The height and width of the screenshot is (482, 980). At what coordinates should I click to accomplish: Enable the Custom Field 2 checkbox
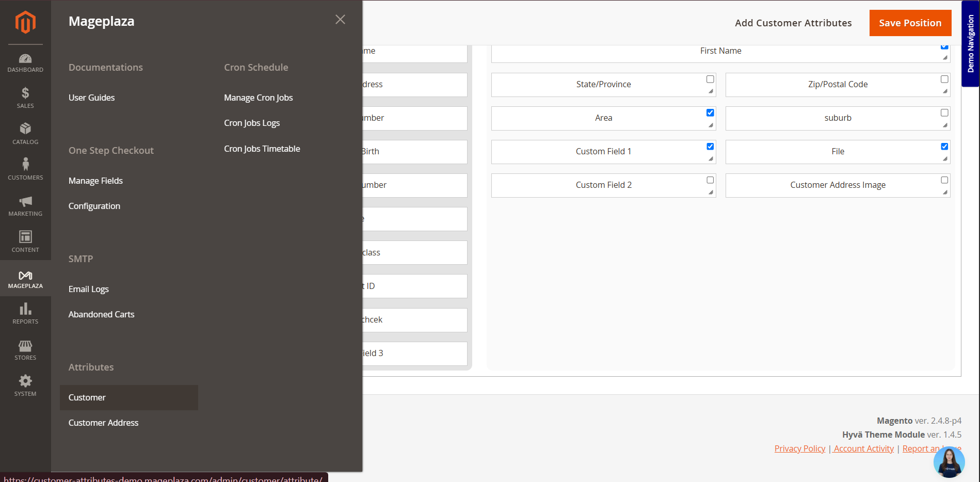click(710, 180)
